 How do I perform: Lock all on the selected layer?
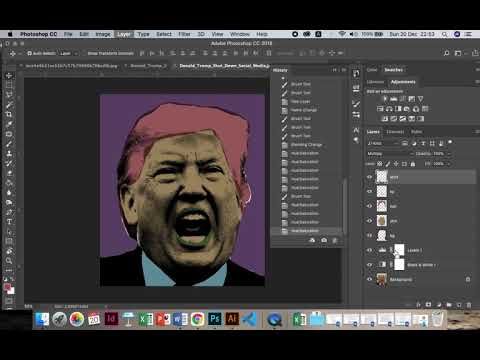click(413, 164)
